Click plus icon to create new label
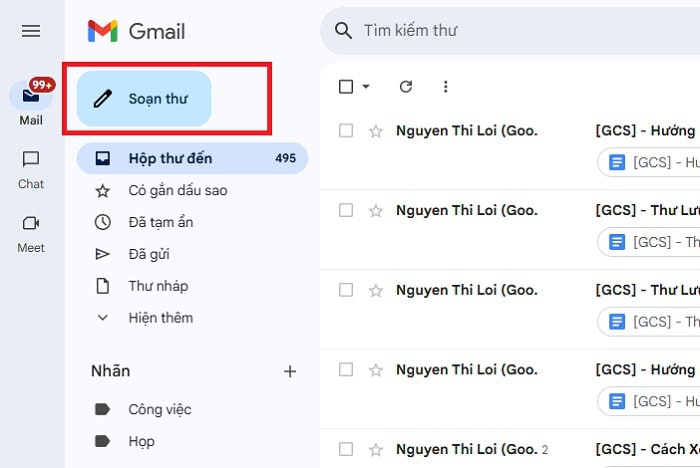 tap(290, 371)
